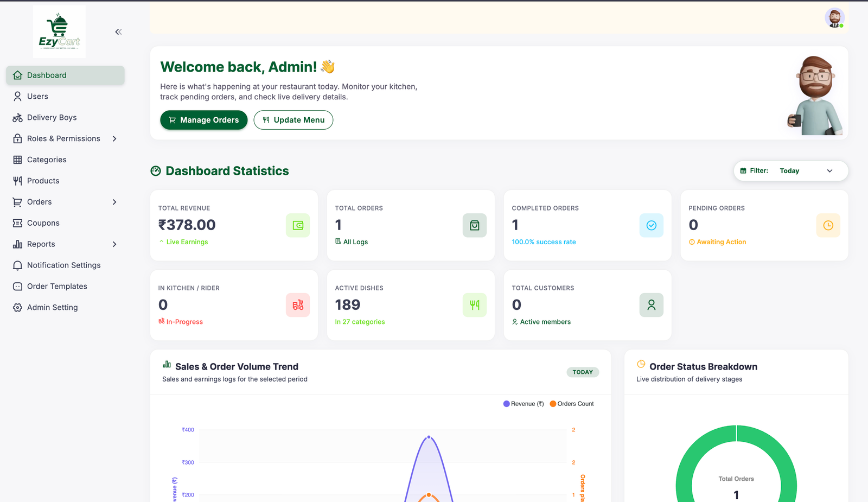Click the Products fork-and-knife icon

tap(17, 181)
